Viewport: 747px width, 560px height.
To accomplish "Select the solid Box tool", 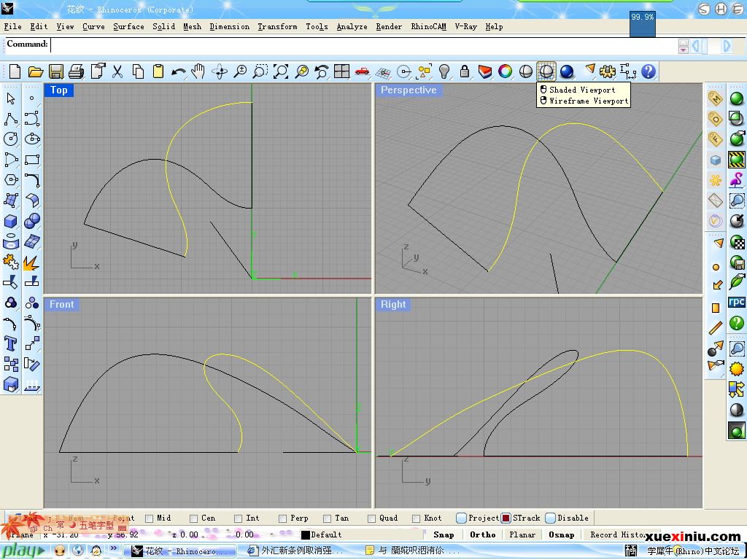I will tap(11, 221).
